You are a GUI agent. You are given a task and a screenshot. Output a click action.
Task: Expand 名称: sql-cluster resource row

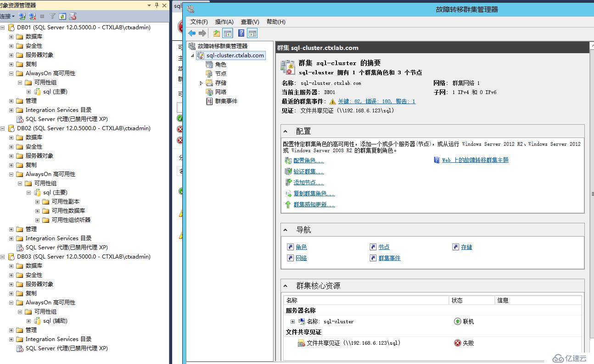tap(293, 321)
